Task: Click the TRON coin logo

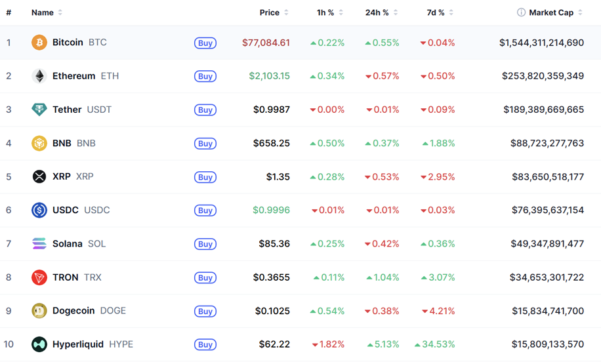Action: [39, 277]
